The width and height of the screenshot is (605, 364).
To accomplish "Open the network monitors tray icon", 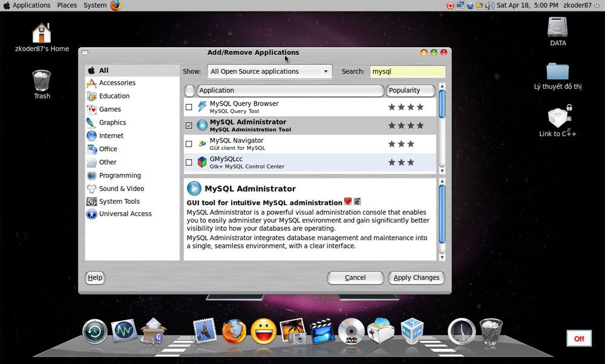I will [460, 5].
